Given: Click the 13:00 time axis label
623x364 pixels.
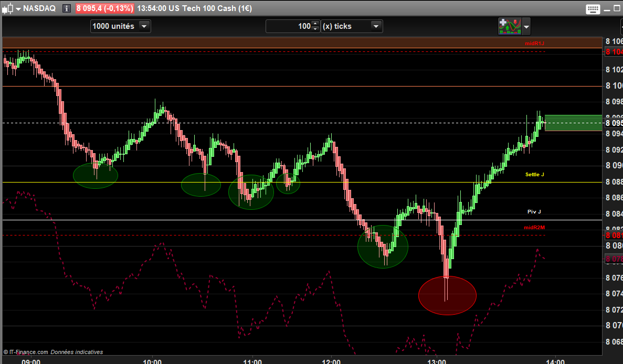Looking at the screenshot, I should 436,361.
